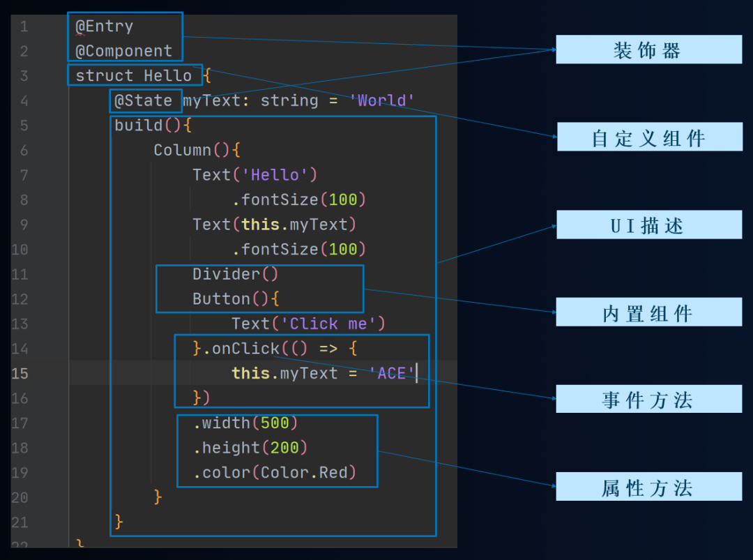Click the 内置组件 label box

pyautogui.click(x=649, y=312)
